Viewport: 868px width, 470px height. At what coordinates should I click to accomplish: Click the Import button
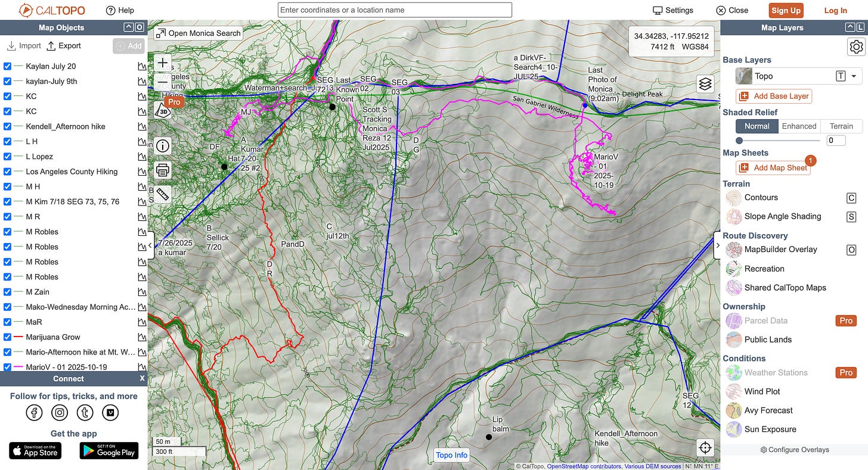[24, 46]
